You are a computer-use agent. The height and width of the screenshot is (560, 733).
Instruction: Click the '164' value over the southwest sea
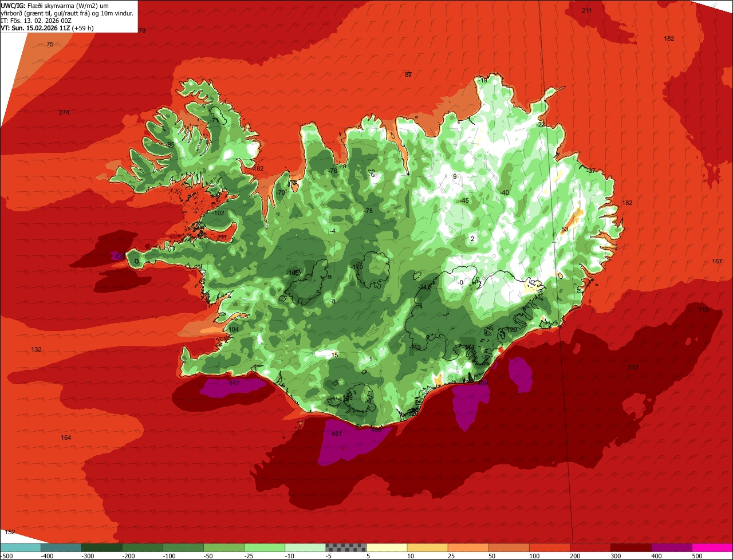pos(66,437)
